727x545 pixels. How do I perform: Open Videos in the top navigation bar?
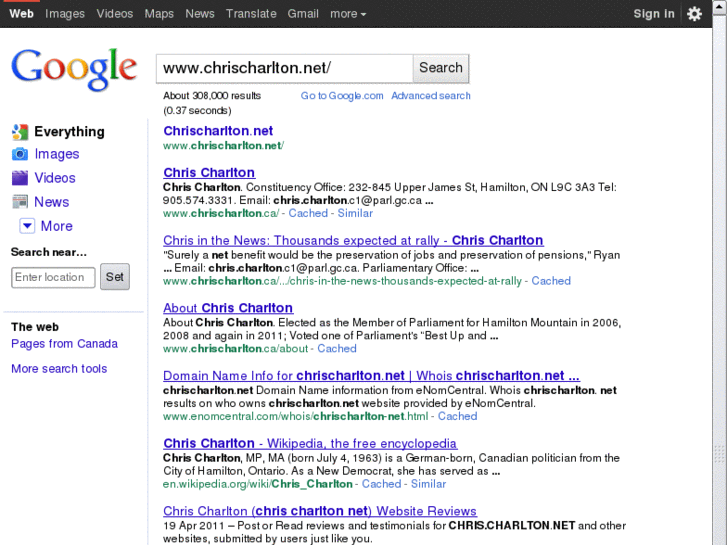[115, 14]
